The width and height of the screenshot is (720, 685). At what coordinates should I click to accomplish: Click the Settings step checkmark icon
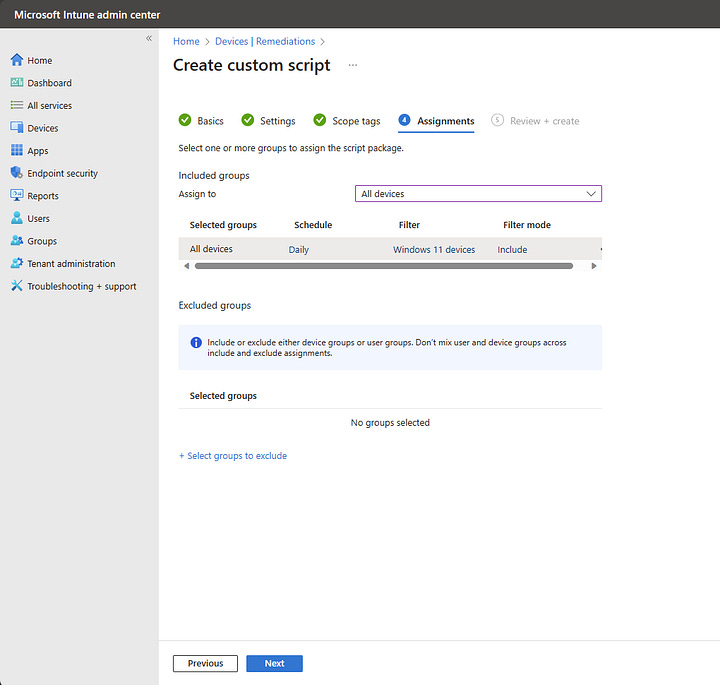(248, 120)
